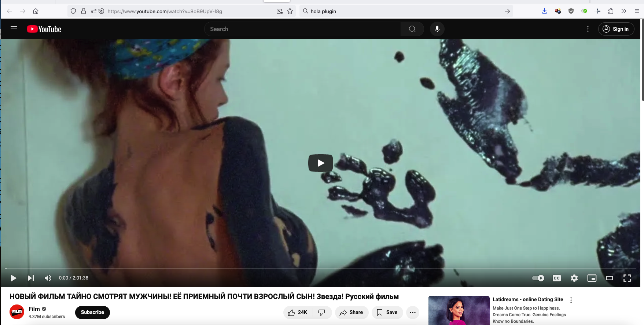644x325 pixels.
Task: Bookmark this page with the star
Action: pos(290,11)
